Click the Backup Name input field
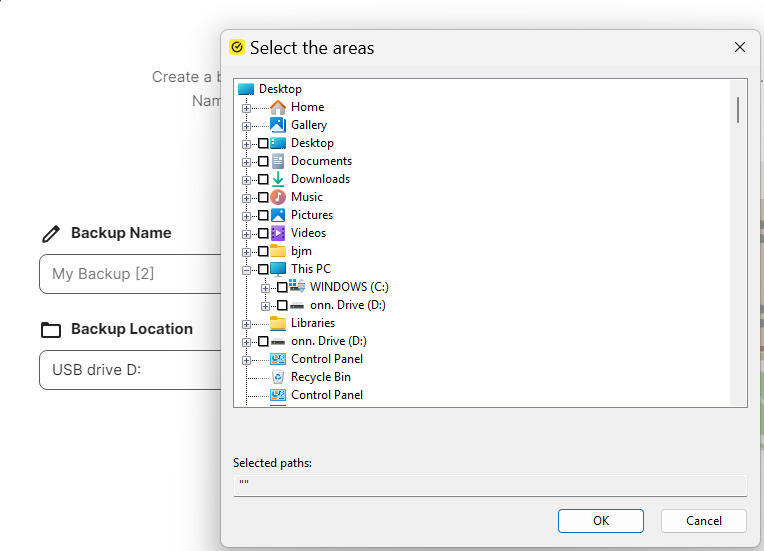Viewport: 764px width, 551px height. coord(130,274)
